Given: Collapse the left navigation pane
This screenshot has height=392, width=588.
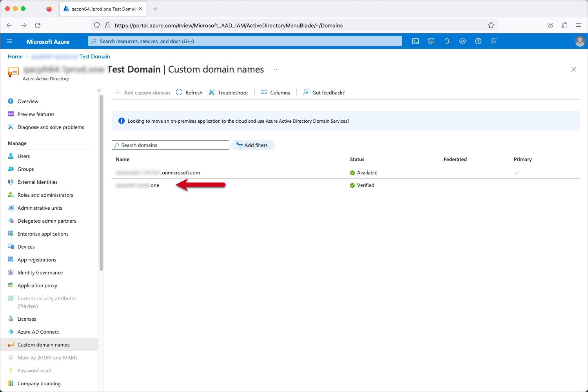Looking at the screenshot, I should (99, 90).
